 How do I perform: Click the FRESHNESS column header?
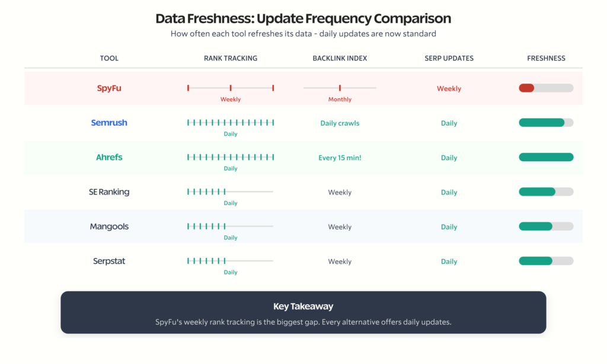pos(546,58)
